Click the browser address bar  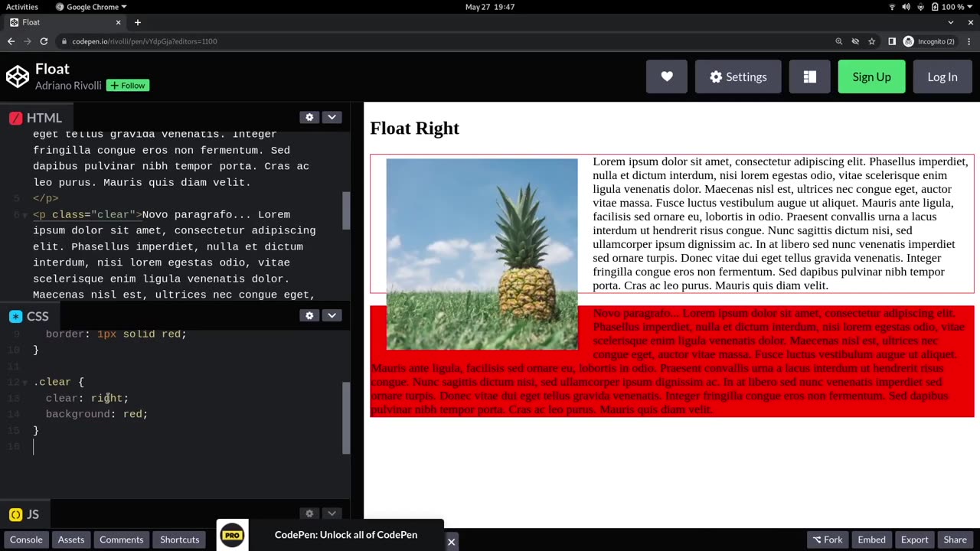(444, 41)
